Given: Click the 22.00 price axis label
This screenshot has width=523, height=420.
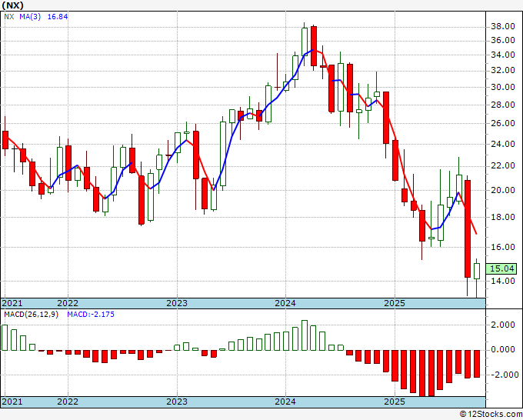Looking at the screenshot, I should (x=503, y=166).
